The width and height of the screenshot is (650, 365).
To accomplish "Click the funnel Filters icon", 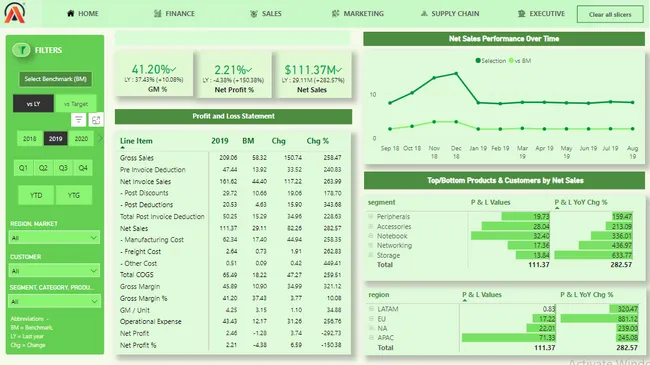I will [21, 50].
